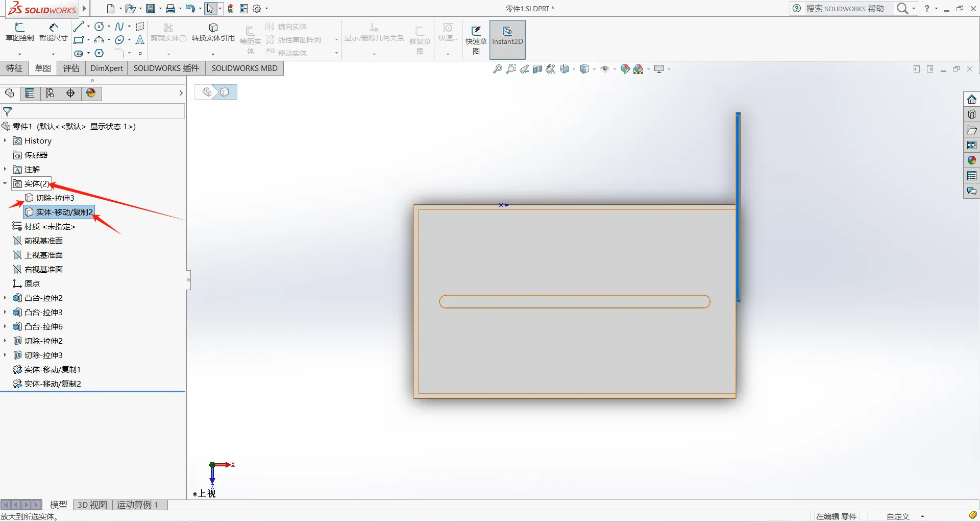Toggle the rebuild traffic light icon

click(x=231, y=9)
